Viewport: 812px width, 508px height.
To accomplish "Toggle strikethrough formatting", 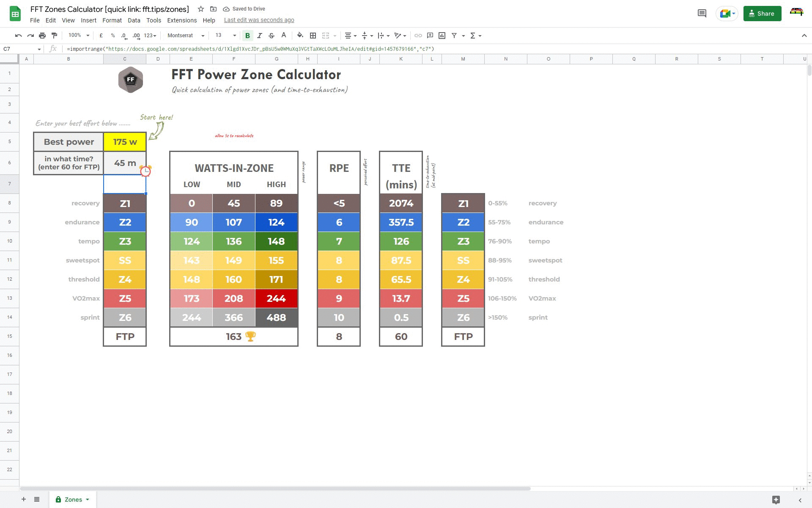I will tap(272, 36).
